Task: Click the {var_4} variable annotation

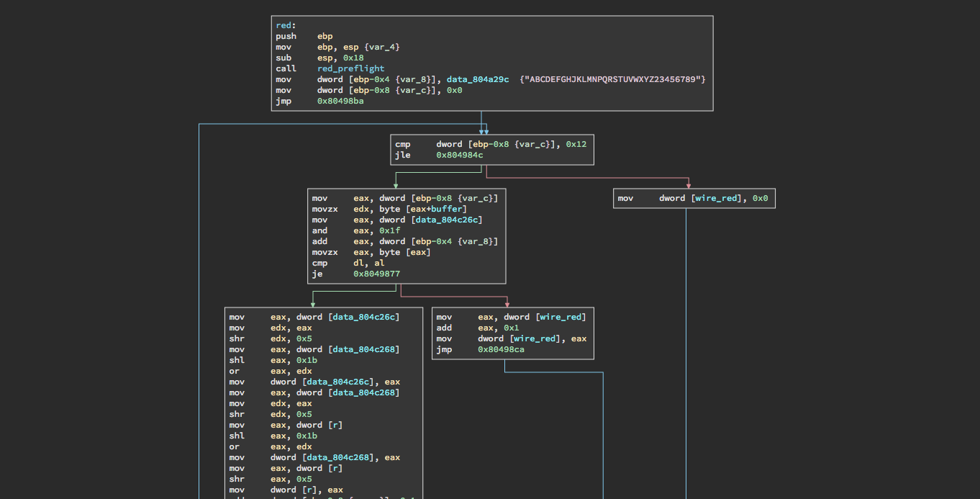Action: pyautogui.click(x=381, y=47)
